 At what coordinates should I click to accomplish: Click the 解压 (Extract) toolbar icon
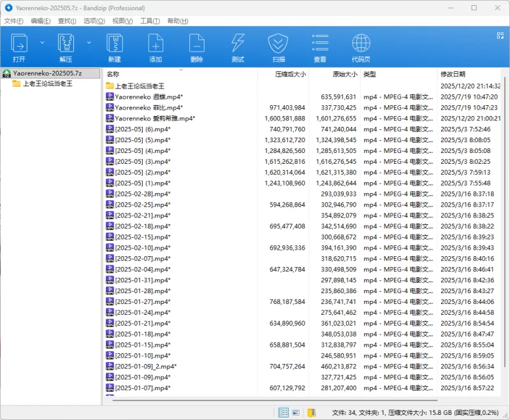click(66, 44)
